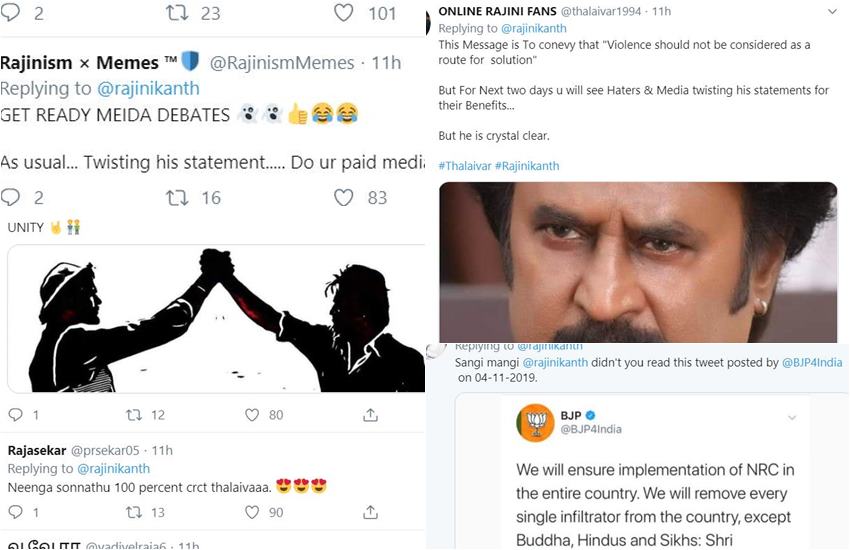
Task: Retweet the top tweet showing 23 retweets
Action: coord(177,12)
